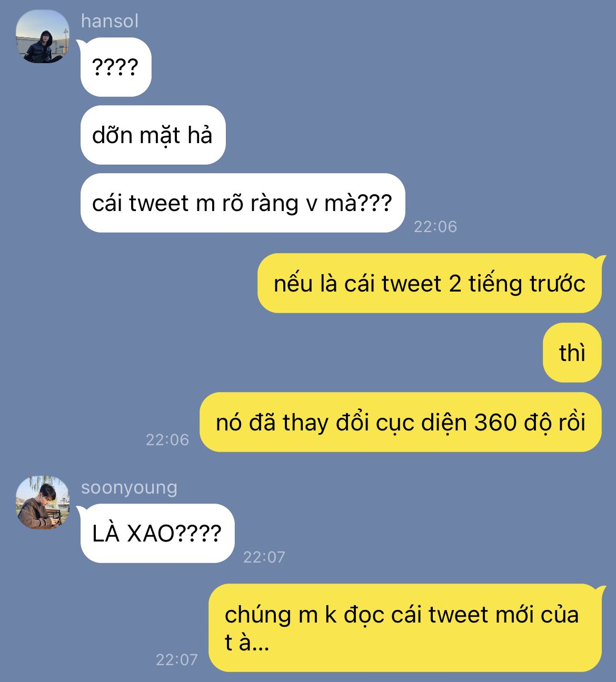Tap the soonyoung sender name
Image resolution: width=616 pixels, height=682 pixels.
(x=129, y=488)
